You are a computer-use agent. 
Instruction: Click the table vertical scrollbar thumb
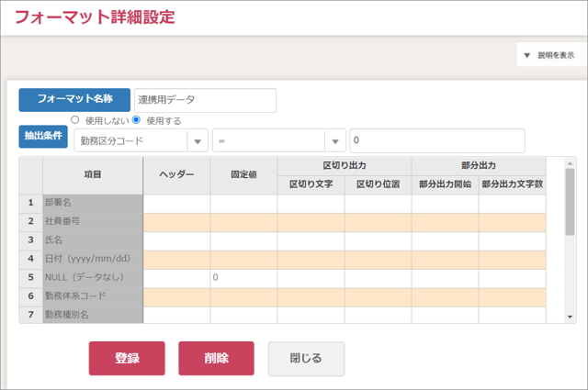point(570,202)
